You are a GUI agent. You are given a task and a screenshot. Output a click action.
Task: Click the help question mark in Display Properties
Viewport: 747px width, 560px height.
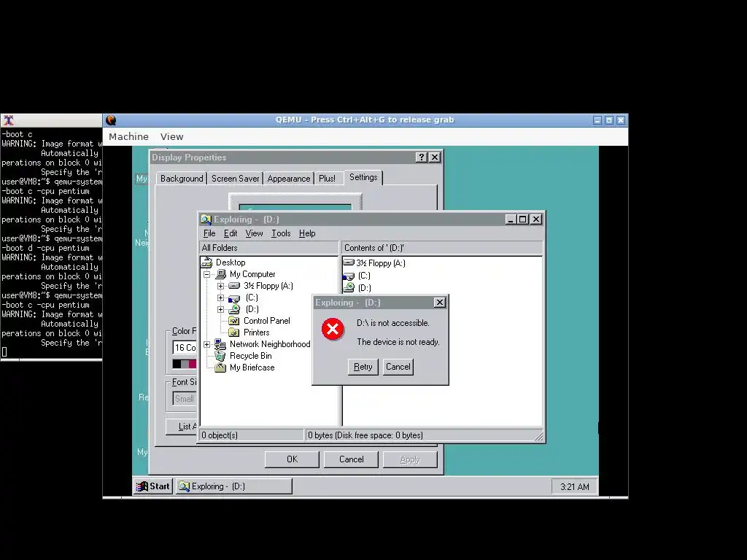point(421,157)
